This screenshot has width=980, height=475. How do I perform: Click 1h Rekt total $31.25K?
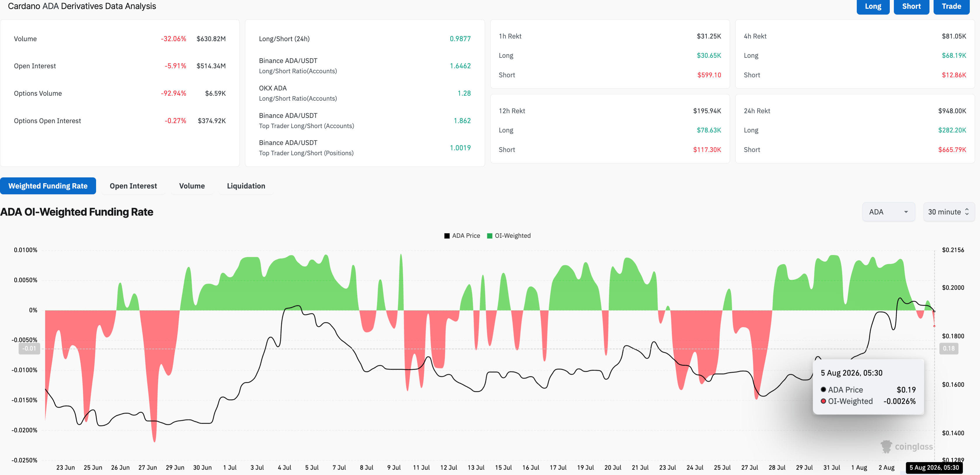pyautogui.click(x=709, y=36)
